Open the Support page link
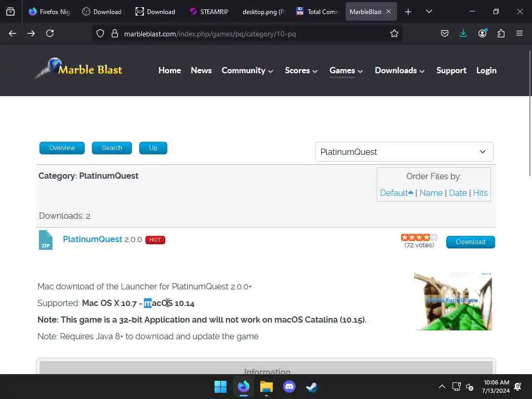 [451, 70]
